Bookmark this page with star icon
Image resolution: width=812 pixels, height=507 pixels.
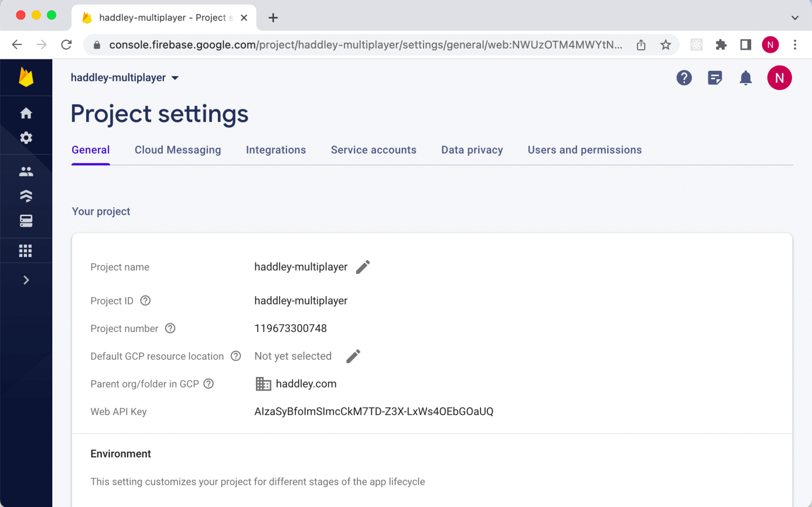click(666, 45)
